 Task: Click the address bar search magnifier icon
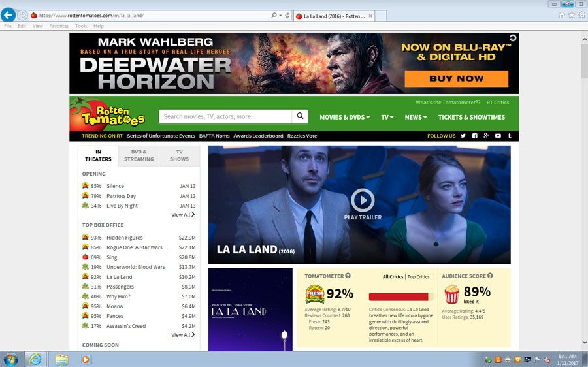click(274, 16)
